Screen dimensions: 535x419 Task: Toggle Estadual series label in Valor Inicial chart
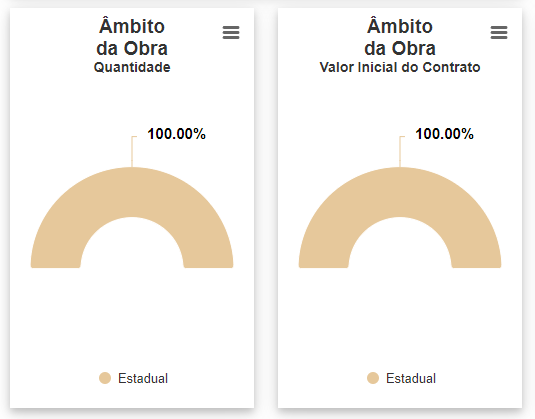411,378
